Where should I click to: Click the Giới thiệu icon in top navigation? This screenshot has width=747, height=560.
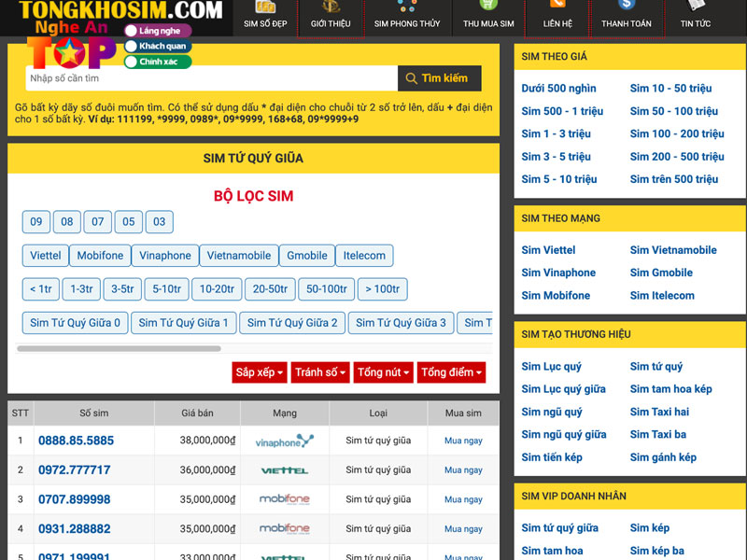(x=331, y=7)
